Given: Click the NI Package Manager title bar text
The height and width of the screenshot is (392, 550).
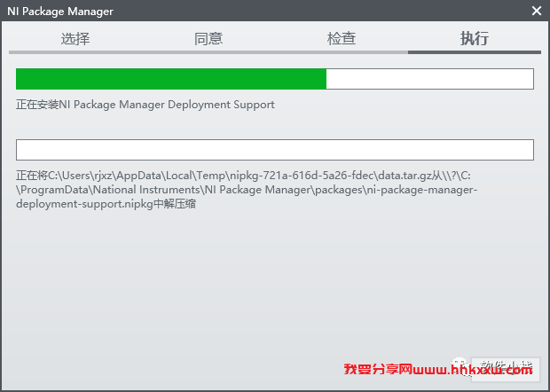Looking at the screenshot, I should pyautogui.click(x=60, y=12).
